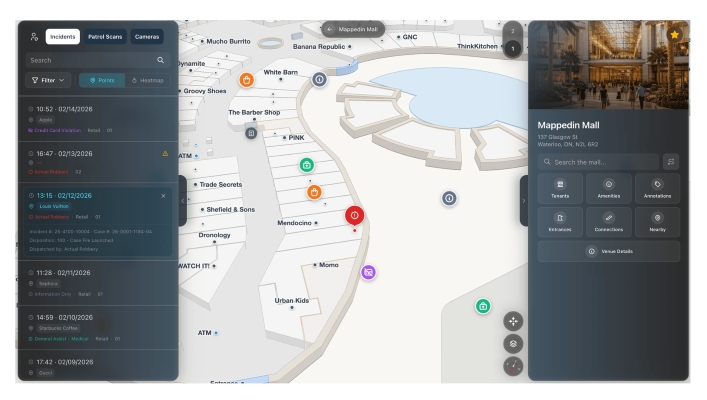Open the Annotations category
This screenshot has height=400, width=707.
pos(657,189)
